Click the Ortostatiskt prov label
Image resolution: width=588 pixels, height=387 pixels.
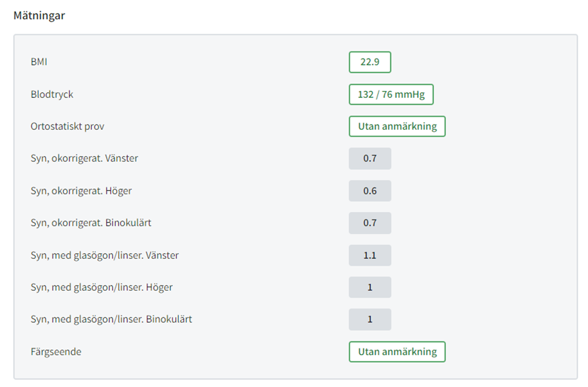click(x=67, y=126)
